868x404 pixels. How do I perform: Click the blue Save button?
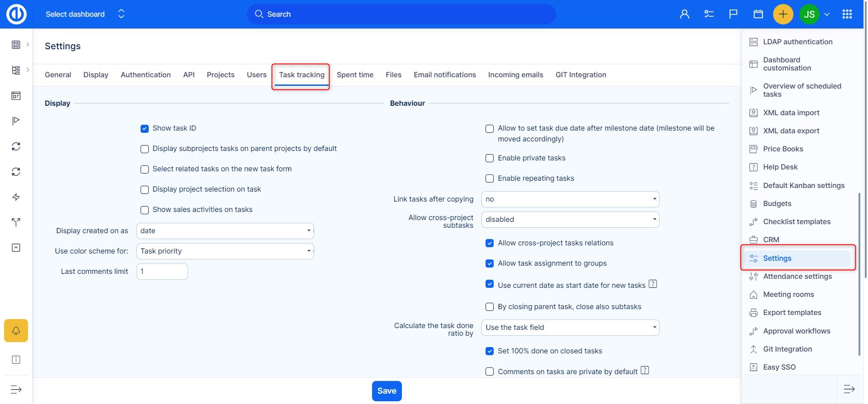387,391
